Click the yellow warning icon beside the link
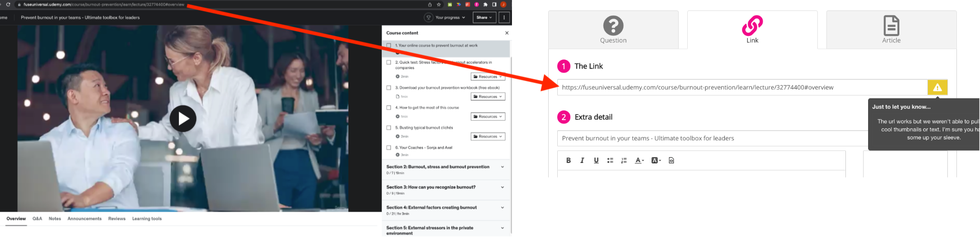 point(937,88)
